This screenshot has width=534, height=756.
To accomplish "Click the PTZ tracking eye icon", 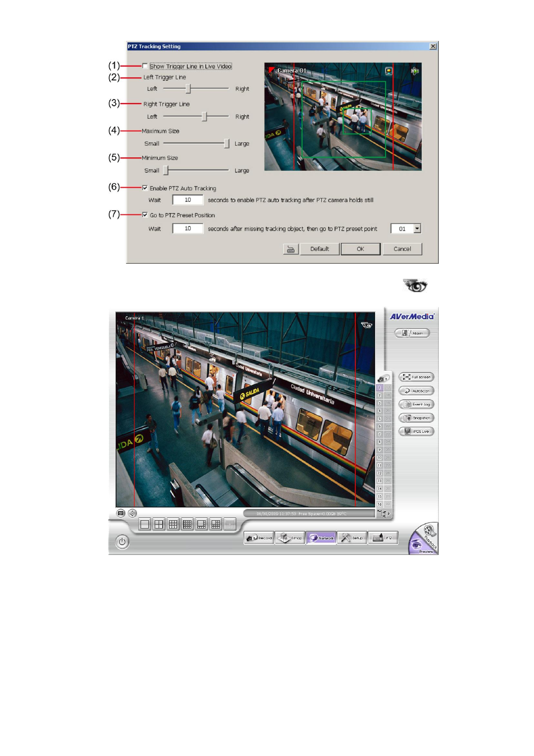I will click(x=415, y=286).
